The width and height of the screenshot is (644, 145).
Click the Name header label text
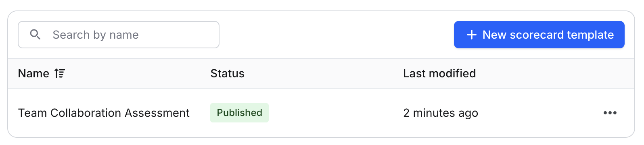click(x=33, y=73)
